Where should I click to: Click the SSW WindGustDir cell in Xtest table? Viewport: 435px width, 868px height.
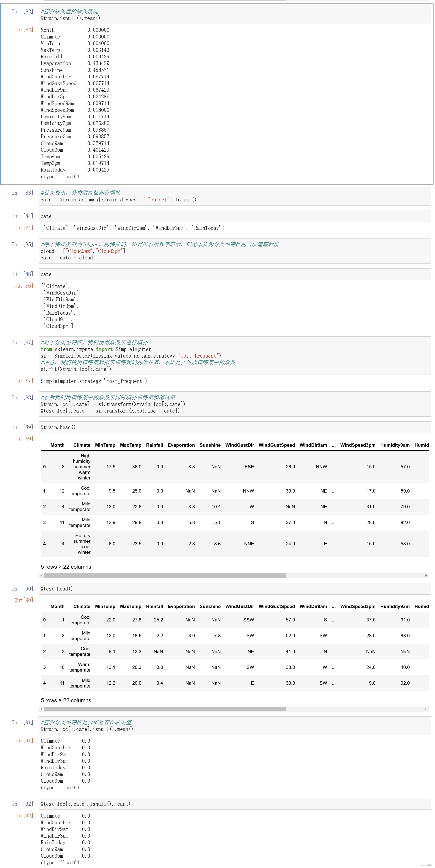[249, 620]
